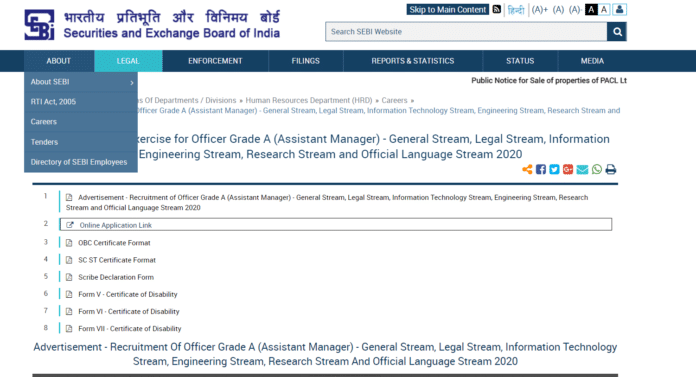696x377 pixels.
Task: Click the orange share icon
Action: tap(527, 169)
